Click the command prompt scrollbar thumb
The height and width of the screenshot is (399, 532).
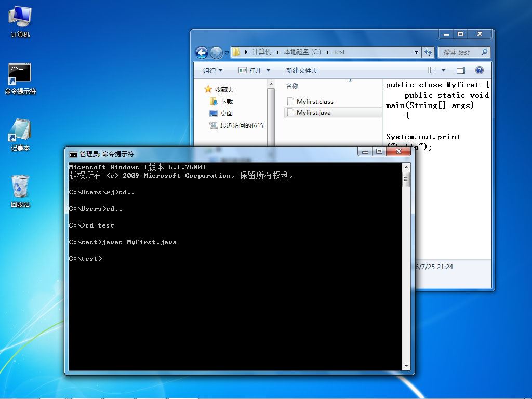coord(406,179)
